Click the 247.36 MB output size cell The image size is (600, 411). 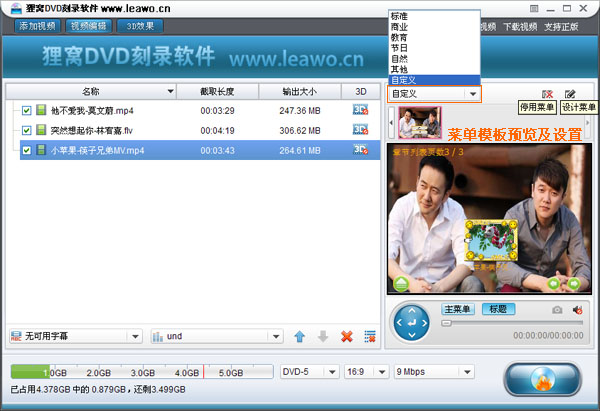click(300, 111)
